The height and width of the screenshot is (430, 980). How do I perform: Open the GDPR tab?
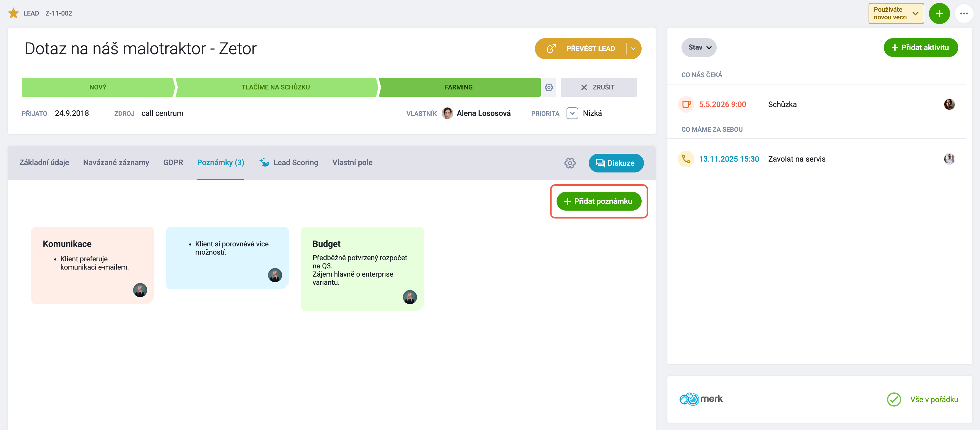pyautogui.click(x=173, y=162)
